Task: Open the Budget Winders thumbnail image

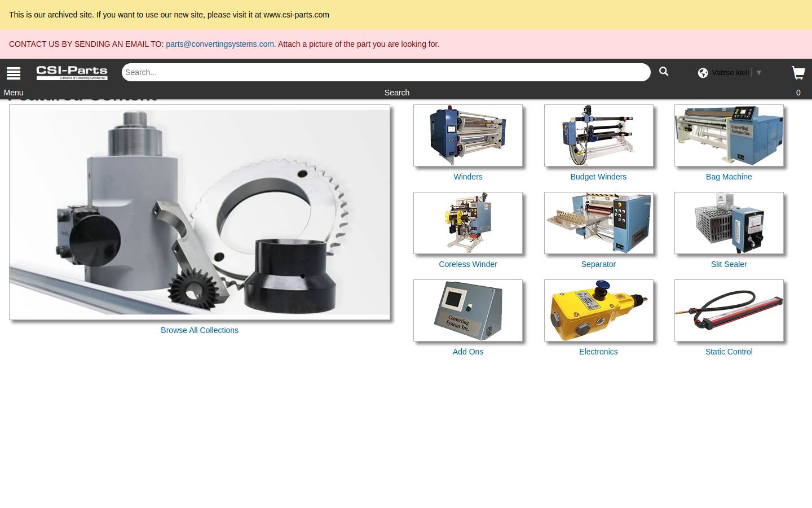Action: [599, 135]
